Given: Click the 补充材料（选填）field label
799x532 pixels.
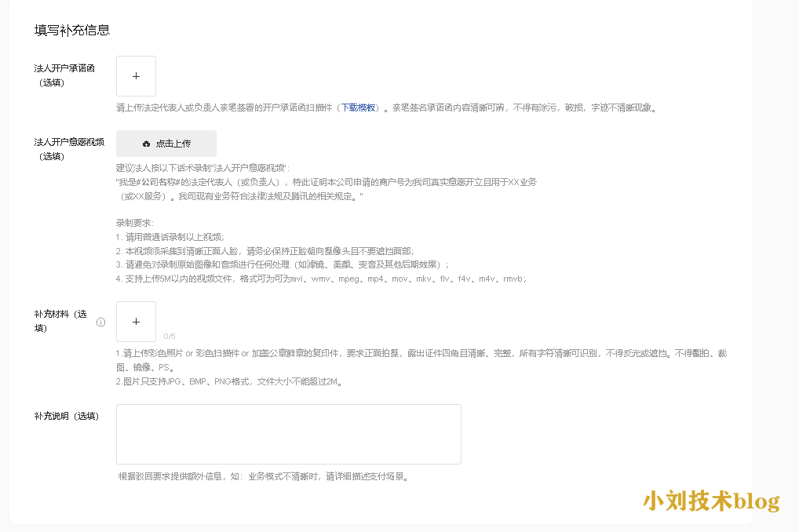Looking at the screenshot, I should (x=60, y=314).
